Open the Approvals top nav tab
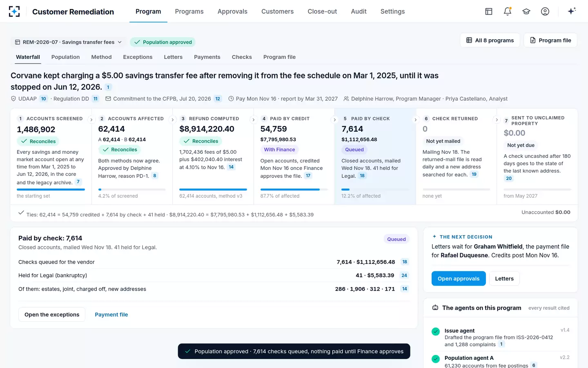 232,11
